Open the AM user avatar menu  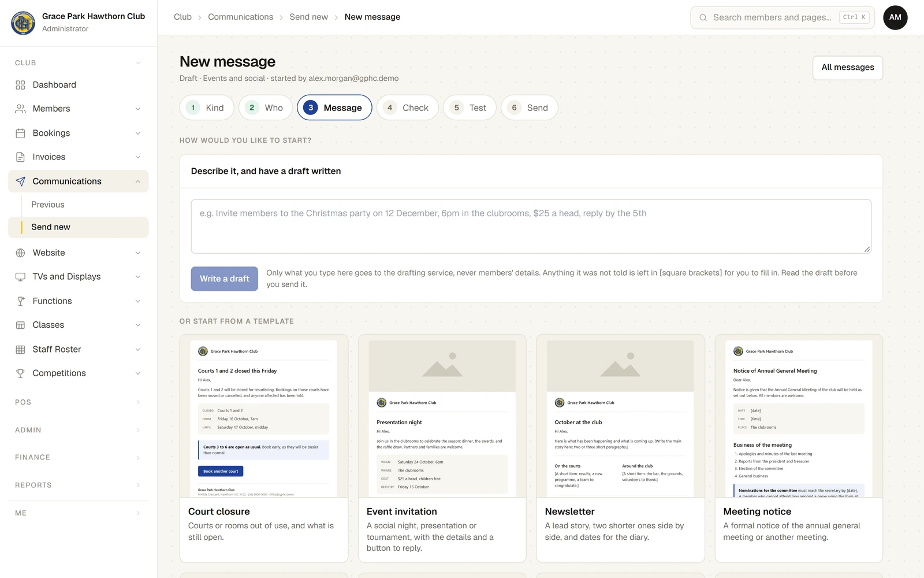click(895, 17)
